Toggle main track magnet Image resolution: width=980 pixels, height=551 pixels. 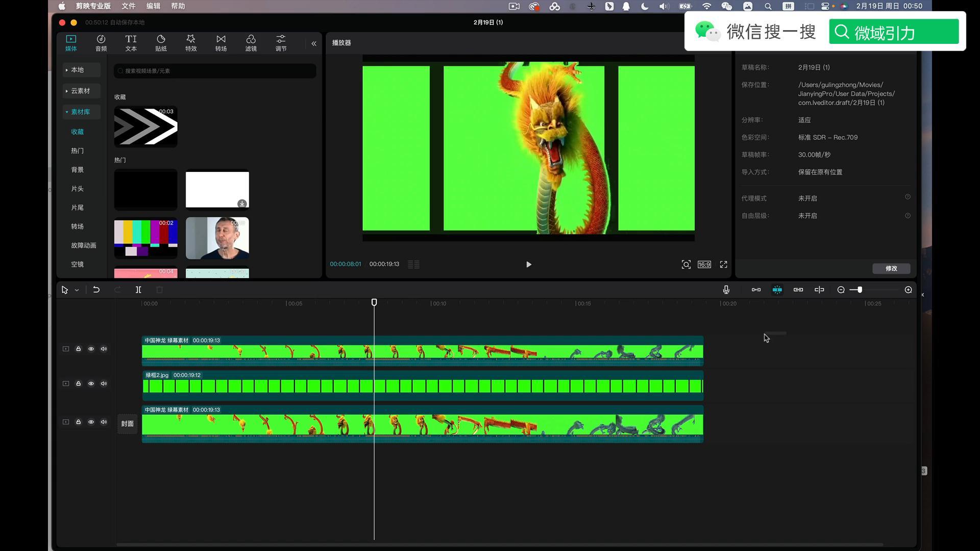756,290
